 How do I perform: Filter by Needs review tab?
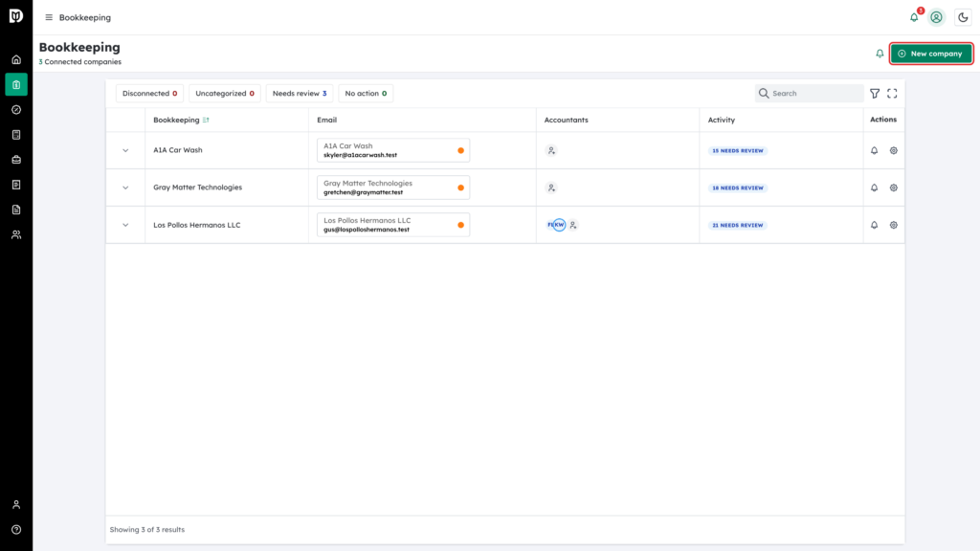pyautogui.click(x=300, y=94)
